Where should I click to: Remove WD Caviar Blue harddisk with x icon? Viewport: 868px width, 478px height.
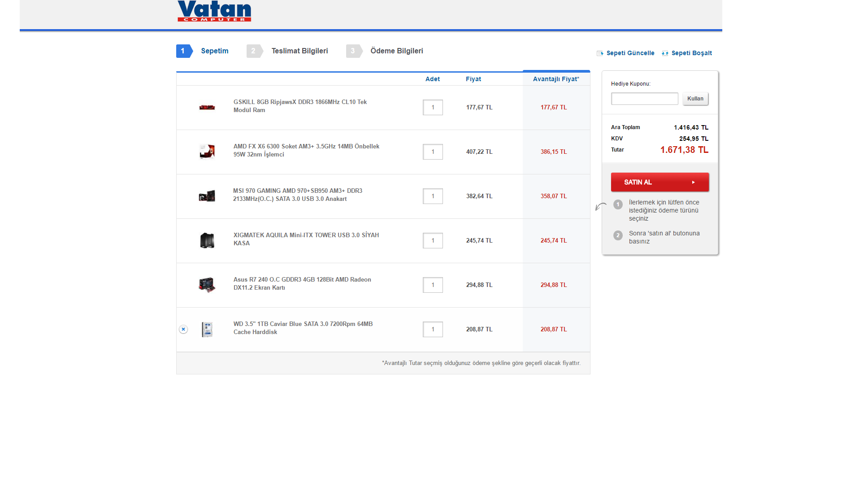183,329
